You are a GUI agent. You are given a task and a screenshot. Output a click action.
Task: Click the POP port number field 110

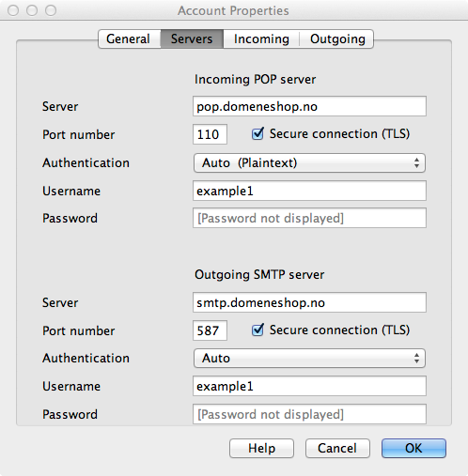(210, 134)
